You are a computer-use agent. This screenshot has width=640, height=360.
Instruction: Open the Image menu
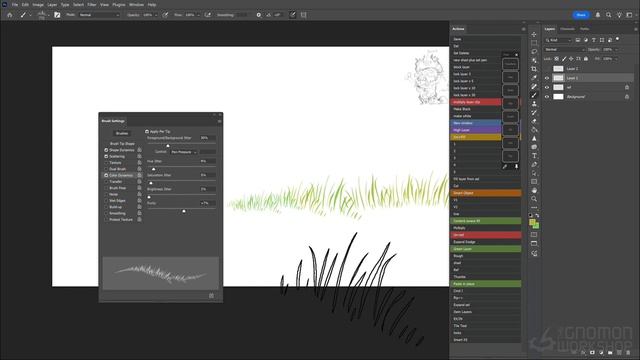click(x=38, y=4)
